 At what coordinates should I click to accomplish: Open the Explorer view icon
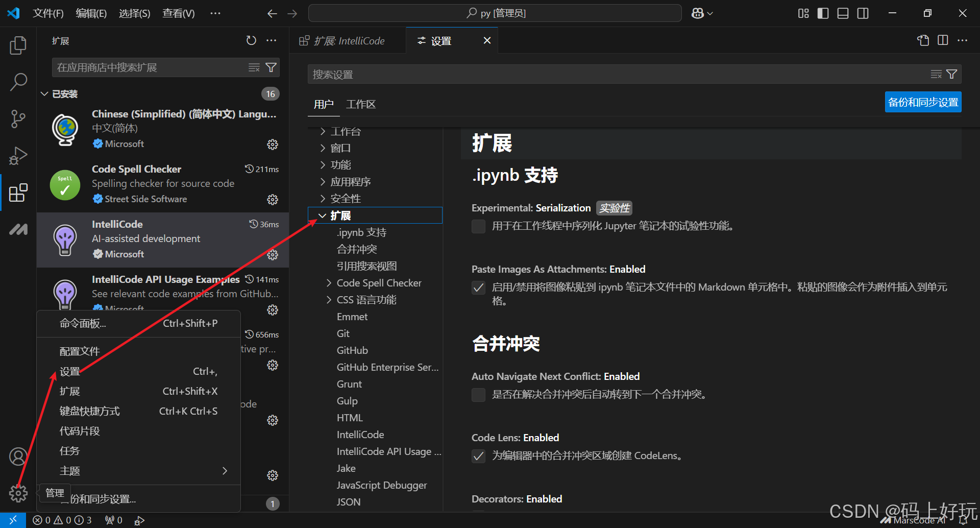point(18,45)
